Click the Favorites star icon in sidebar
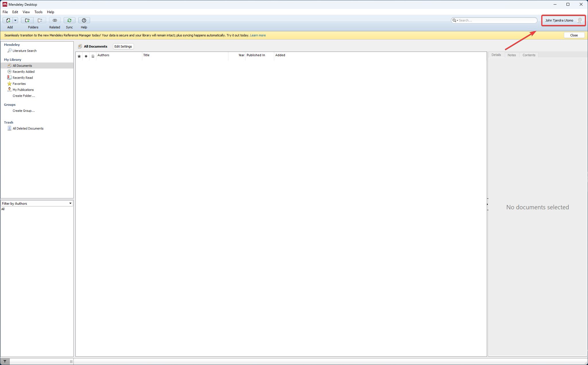The image size is (588, 365). tap(9, 83)
